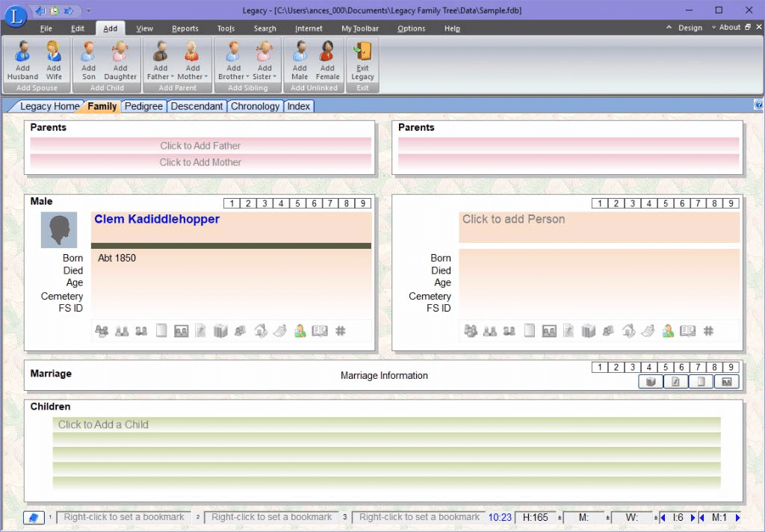Open the sources books icon for Clem
Viewport: 765px width, 532px height.
tap(220, 332)
